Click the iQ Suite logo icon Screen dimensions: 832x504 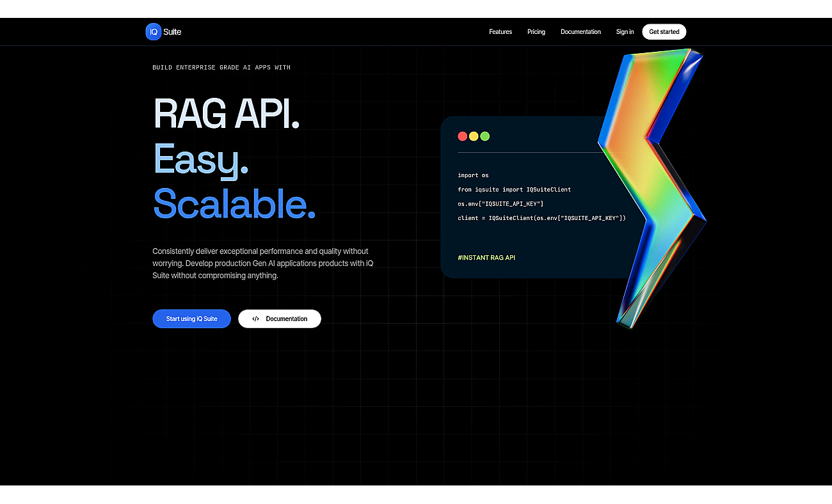point(154,32)
